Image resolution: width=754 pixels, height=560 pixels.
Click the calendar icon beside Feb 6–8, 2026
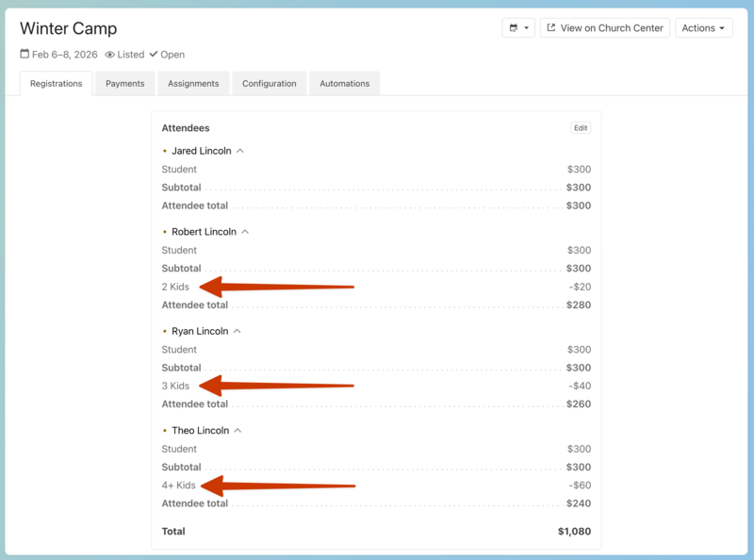25,55
